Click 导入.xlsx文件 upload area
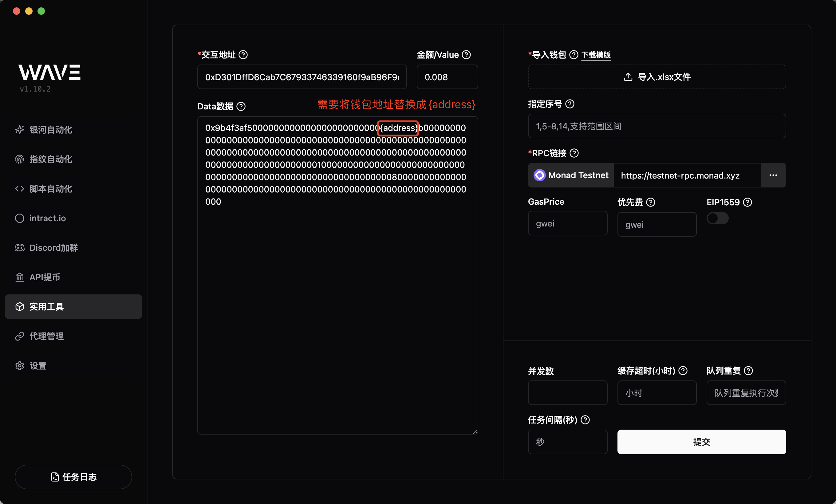The width and height of the screenshot is (836, 504). tap(657, 77)
